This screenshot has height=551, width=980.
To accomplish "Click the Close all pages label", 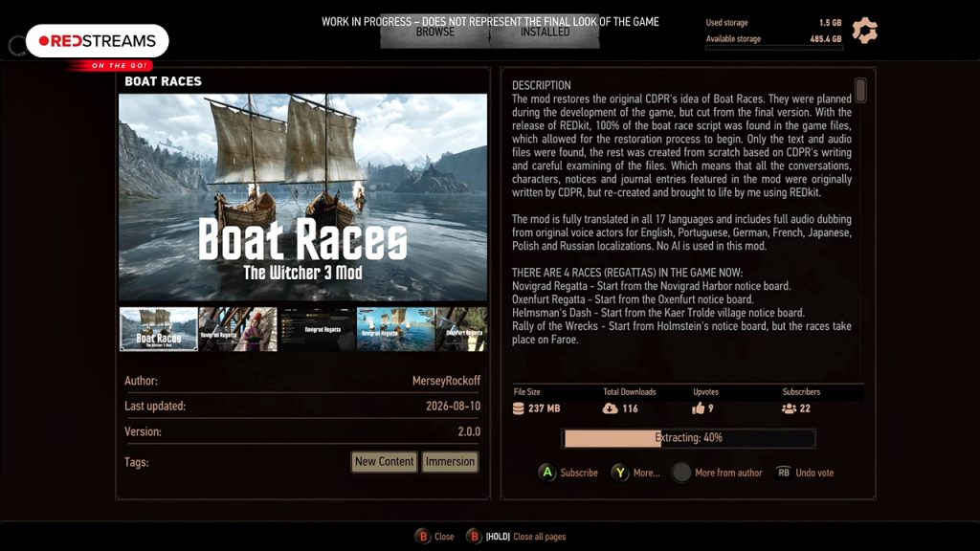I will pos(540,537).
